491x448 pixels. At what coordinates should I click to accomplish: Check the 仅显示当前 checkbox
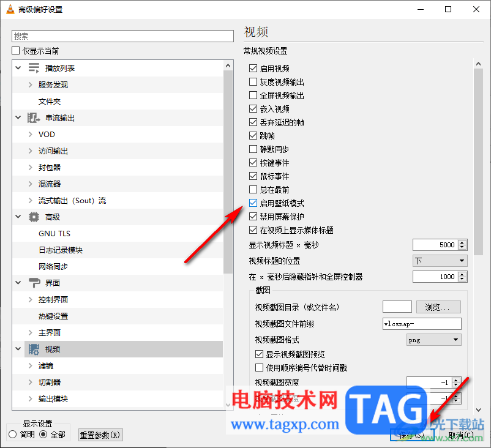16,50
